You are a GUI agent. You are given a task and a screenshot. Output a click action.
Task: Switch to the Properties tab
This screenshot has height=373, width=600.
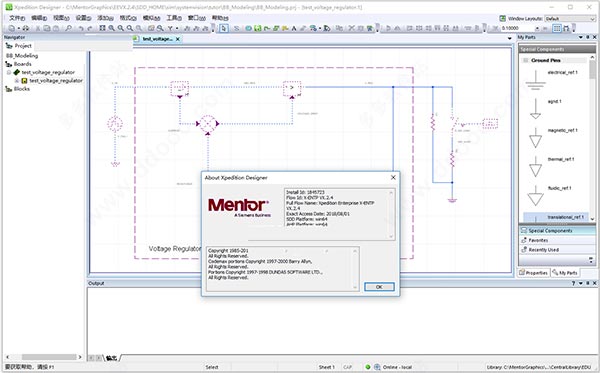pos(533,273)
